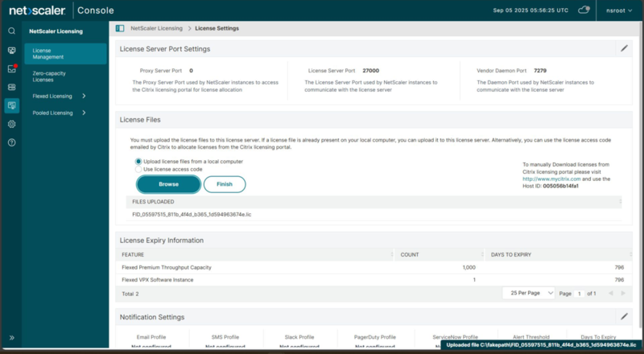
Task: Open the server infrastructure icon in sidebar
Action: click(11, 87)
